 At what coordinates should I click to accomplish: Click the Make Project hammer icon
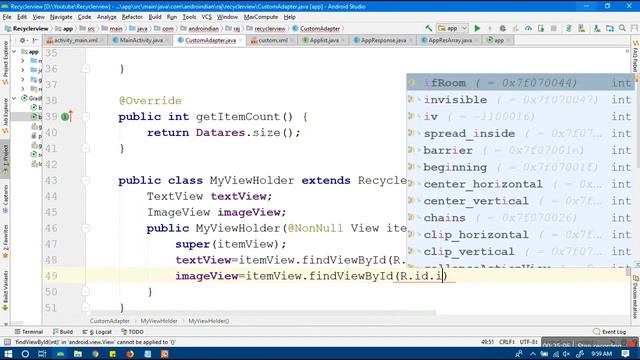pyautogui.click(x=429, y=28)
